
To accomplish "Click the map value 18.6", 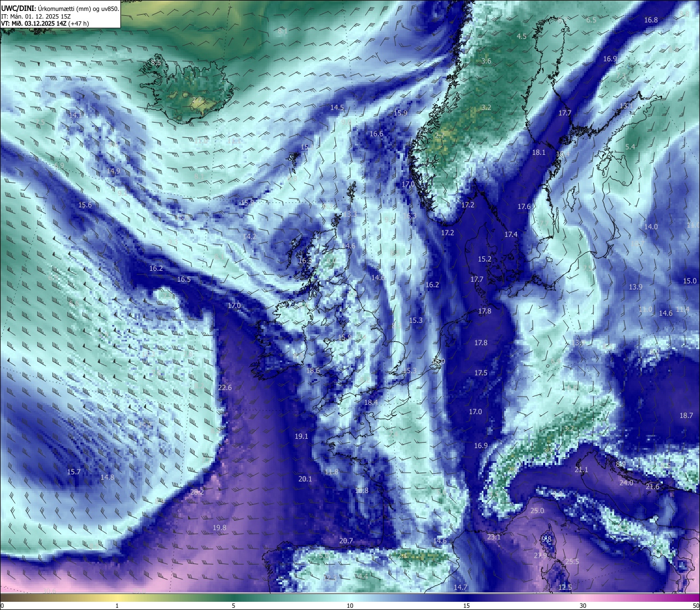I will pos(313,370).
